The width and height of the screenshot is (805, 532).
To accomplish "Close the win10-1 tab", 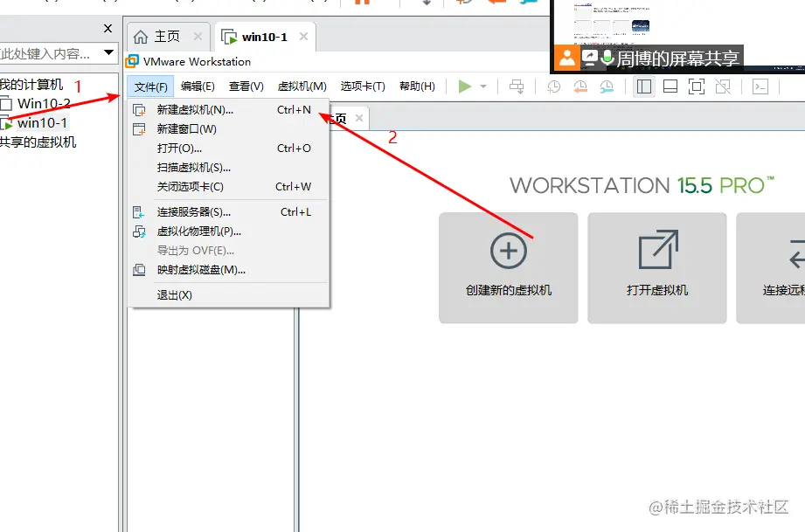I will click(x=303, y=37).
